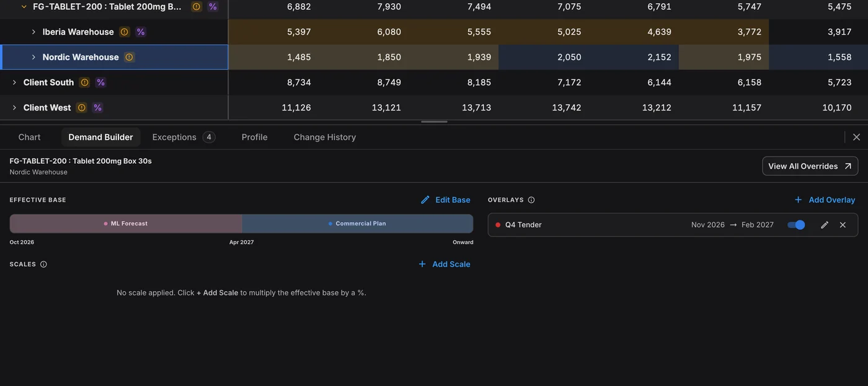Close the bottom detail panel
This screenshot has height=386, width=868.
click(x=856, y=137)
